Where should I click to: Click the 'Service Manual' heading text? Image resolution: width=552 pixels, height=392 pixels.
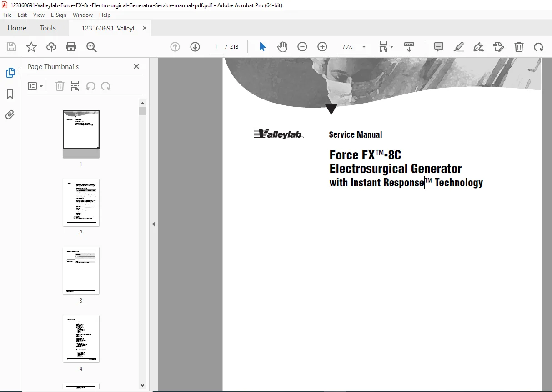coord(356,135)
